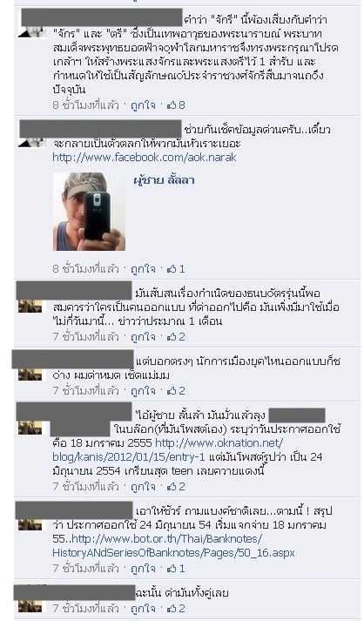Click the selfie thumbnail with phone
The width and height of the screenshot is (364, 621).
(x=89, y=211)
